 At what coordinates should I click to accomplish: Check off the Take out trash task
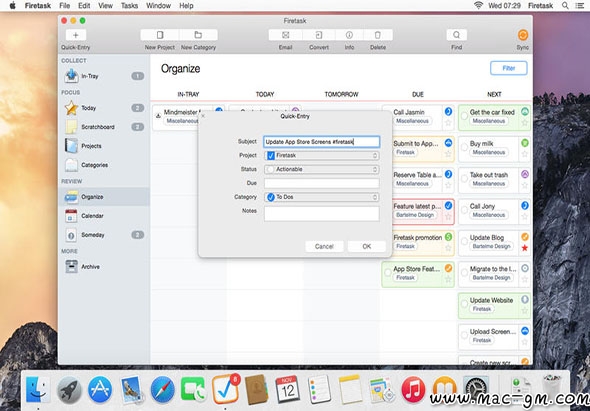(465, 179)
